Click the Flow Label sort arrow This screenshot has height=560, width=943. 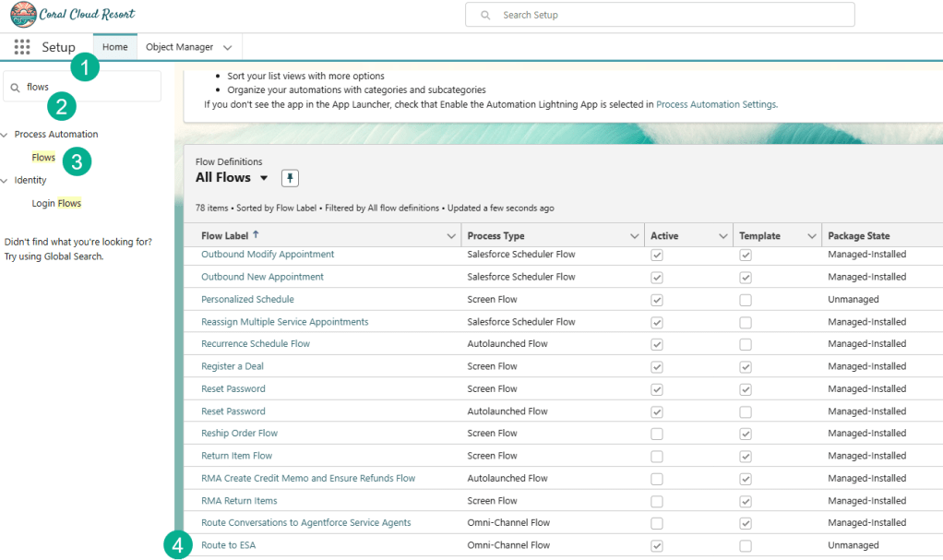(x=256, y=235)
